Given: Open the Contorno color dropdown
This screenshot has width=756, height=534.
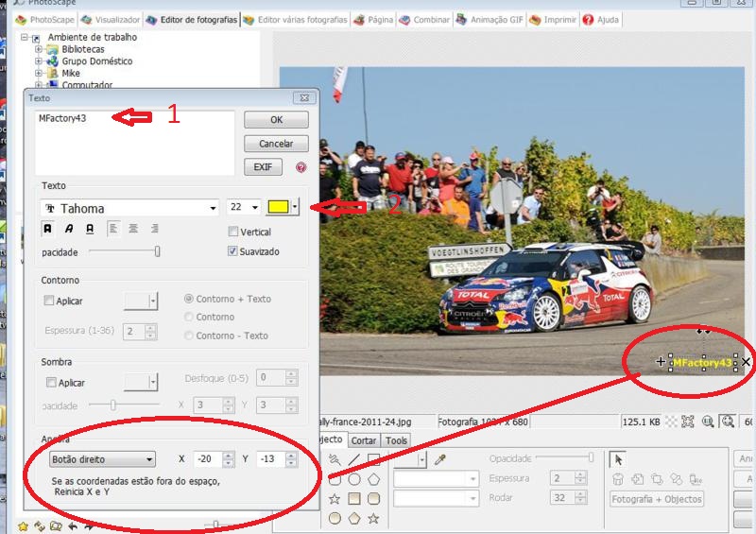Looking at the screenshot, I should pyautogui.click(x=153, y=301).
